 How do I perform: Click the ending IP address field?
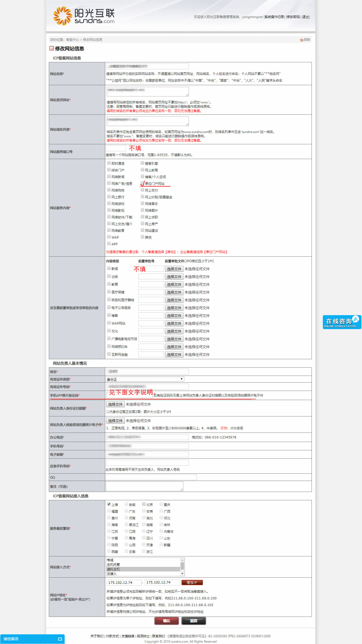tap(162, 582)
